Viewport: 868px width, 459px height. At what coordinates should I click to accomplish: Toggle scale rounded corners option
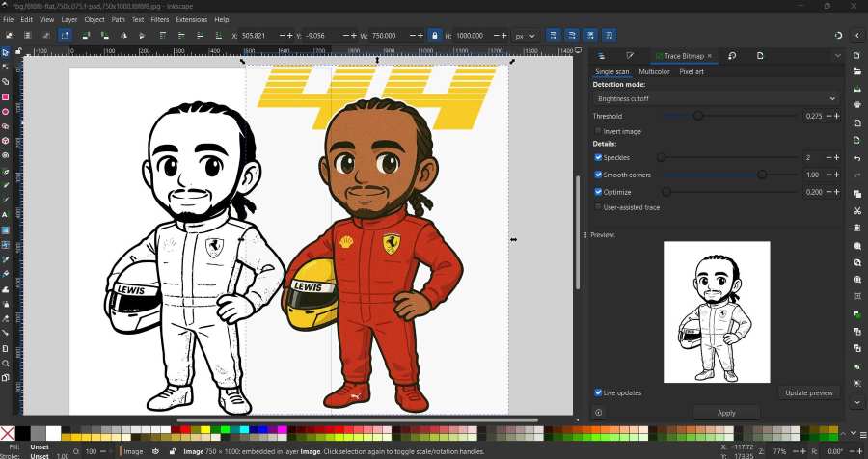572,36
